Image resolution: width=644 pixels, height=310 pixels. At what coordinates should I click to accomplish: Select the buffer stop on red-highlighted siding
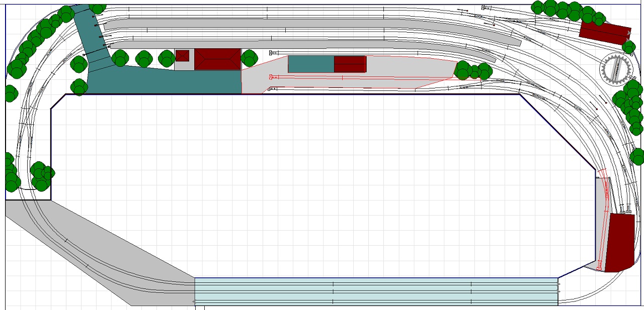point(271,77)
